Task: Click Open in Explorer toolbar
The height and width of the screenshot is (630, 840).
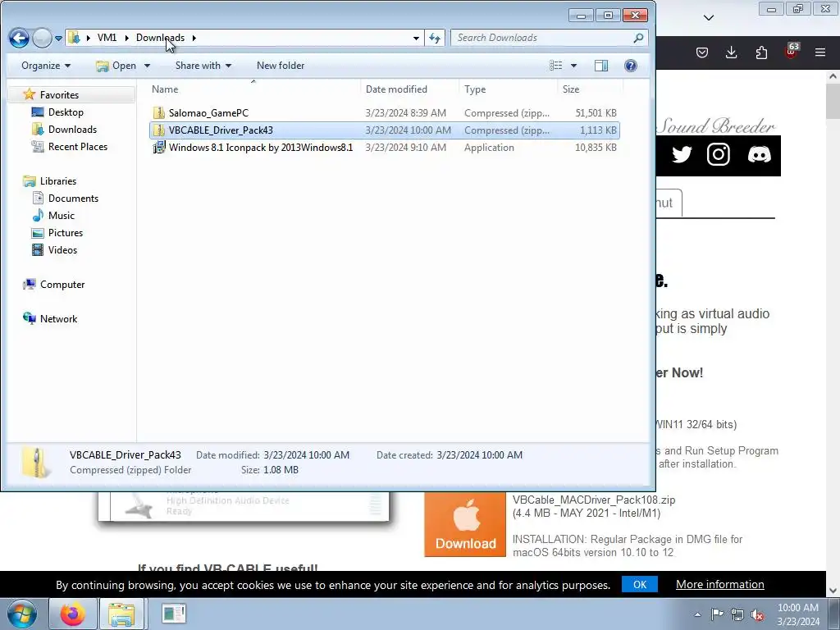Action: (x=116, y=66)
